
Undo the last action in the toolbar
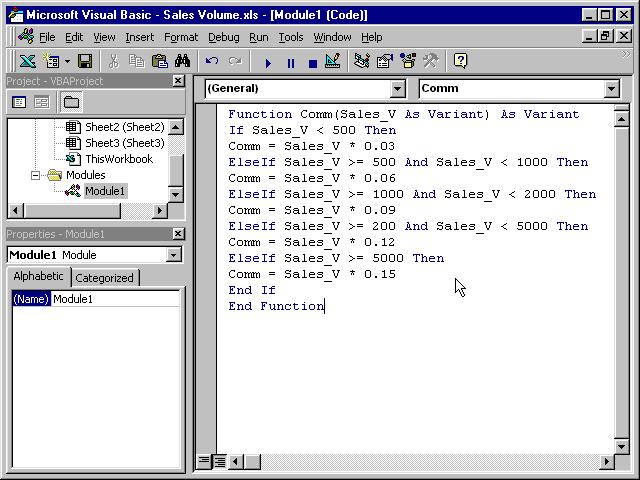click(x=211, y=62)
